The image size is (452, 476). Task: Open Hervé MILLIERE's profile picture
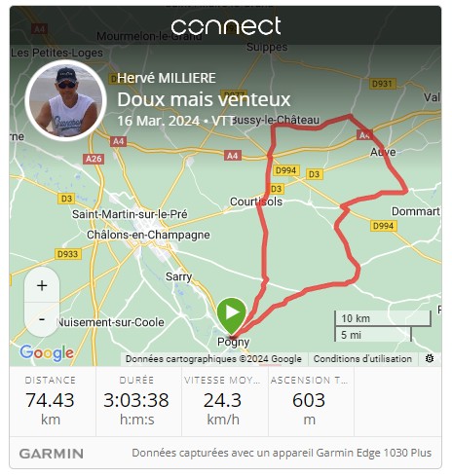coord(66,100)
